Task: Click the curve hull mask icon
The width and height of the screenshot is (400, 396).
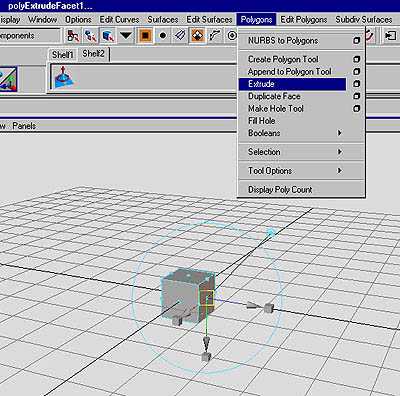Action: pyautogui.click(x=215, y=35)
